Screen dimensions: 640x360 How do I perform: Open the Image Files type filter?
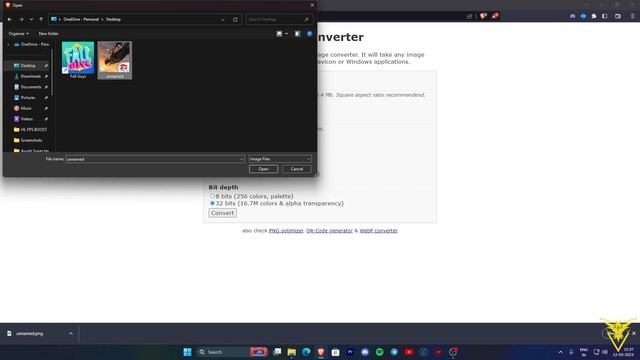tap(280, 159)
